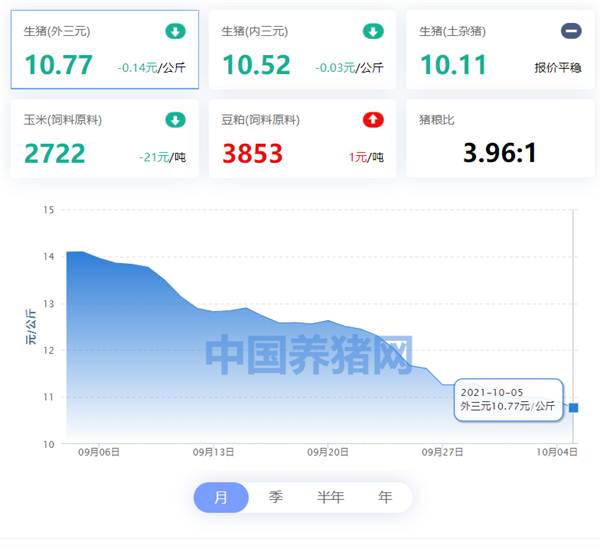Switch chart to 半年 range
600x548 pixels.
(x=330, y=497)
